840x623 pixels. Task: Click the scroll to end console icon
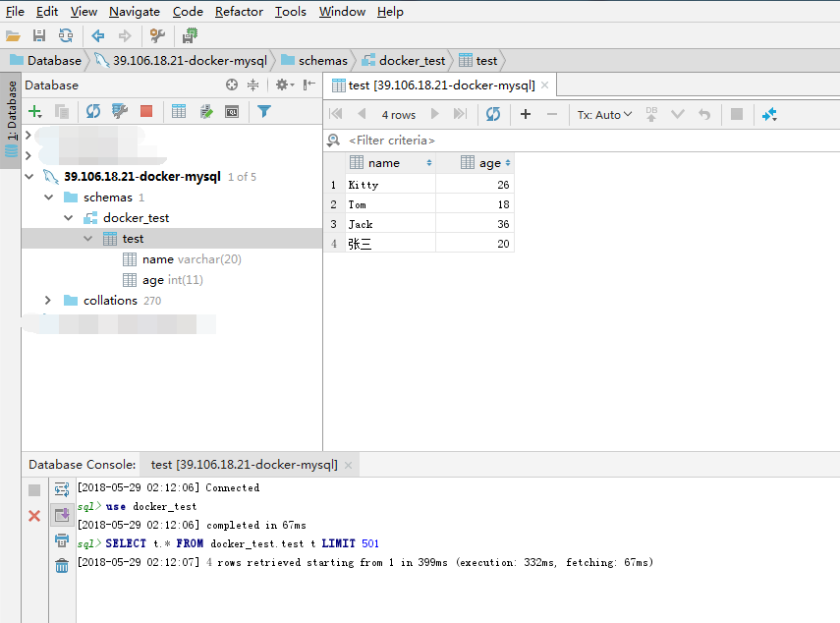coord(62,515)
